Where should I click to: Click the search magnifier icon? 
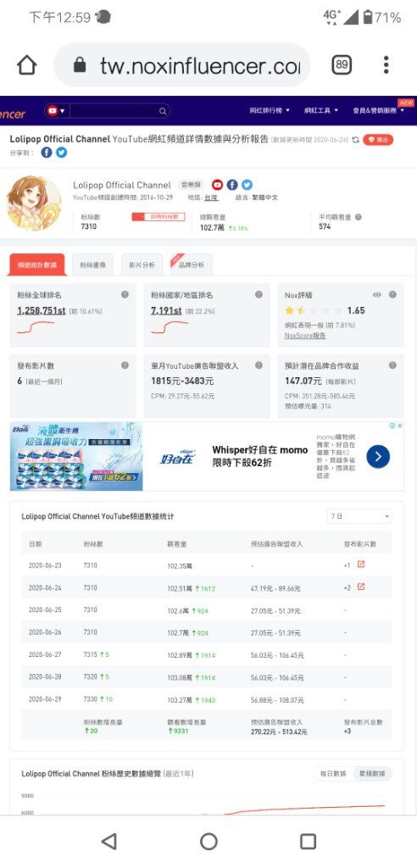(163, 111)
